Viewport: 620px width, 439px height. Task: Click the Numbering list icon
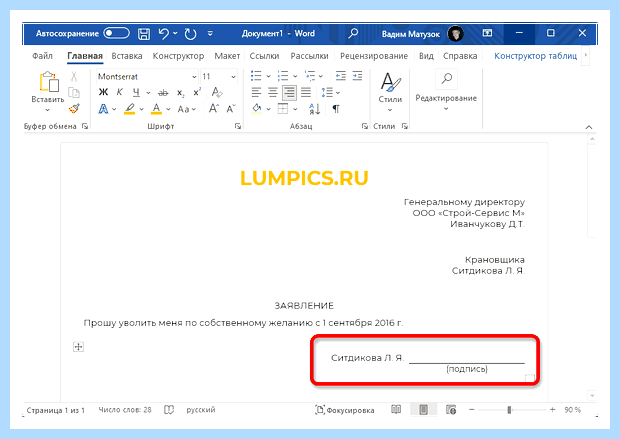coord(283,76)
